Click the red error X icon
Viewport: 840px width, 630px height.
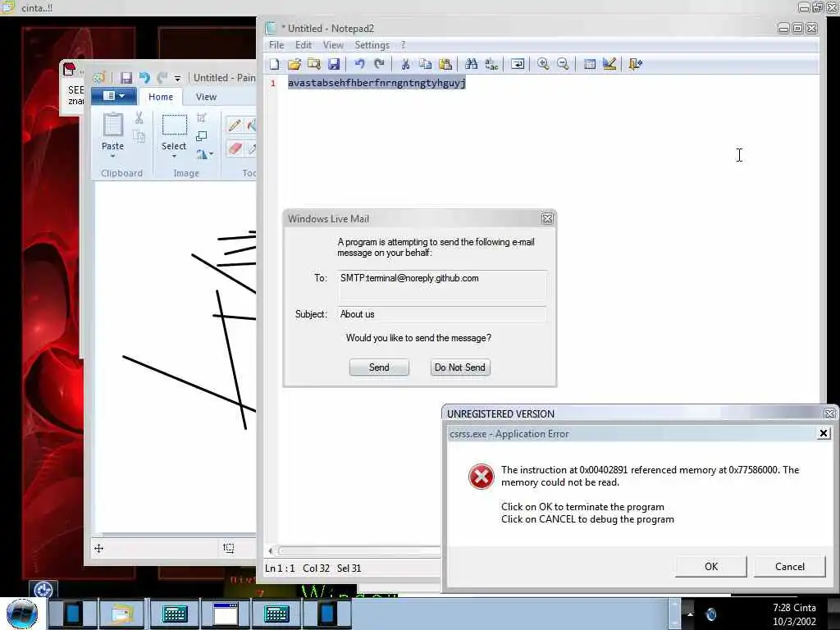pyautogui.click(x=481, y=477)
